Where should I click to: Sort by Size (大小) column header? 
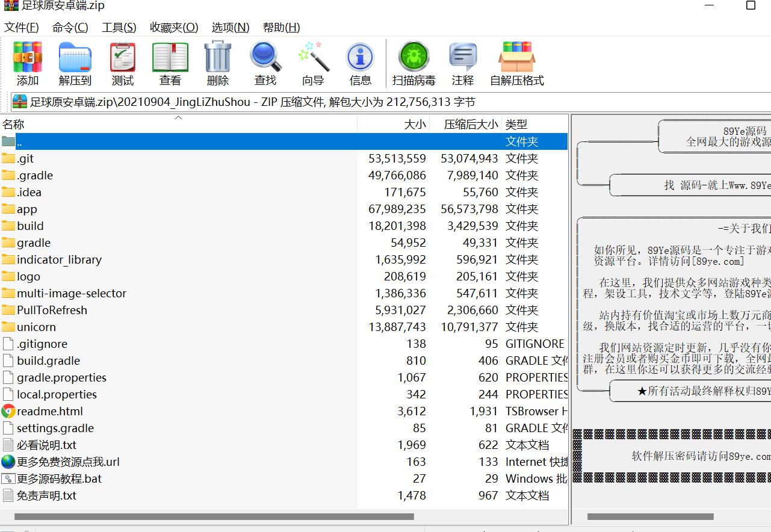point(394,124)
